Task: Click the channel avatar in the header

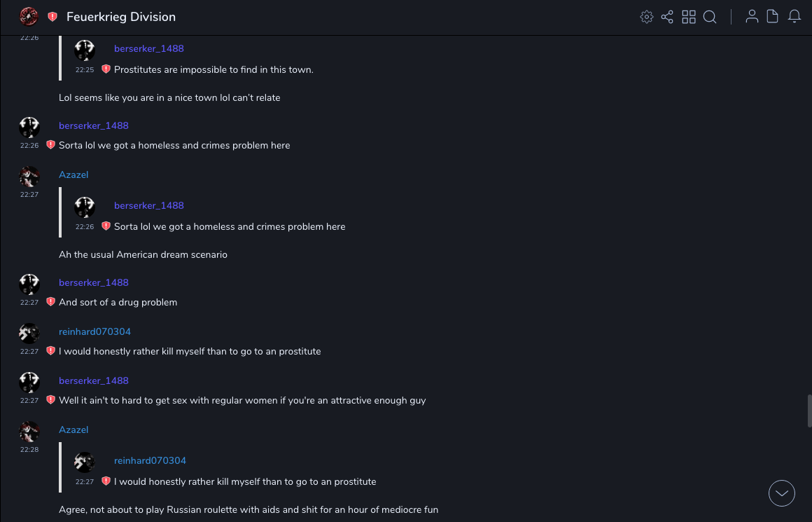Action: pos(29,16)
